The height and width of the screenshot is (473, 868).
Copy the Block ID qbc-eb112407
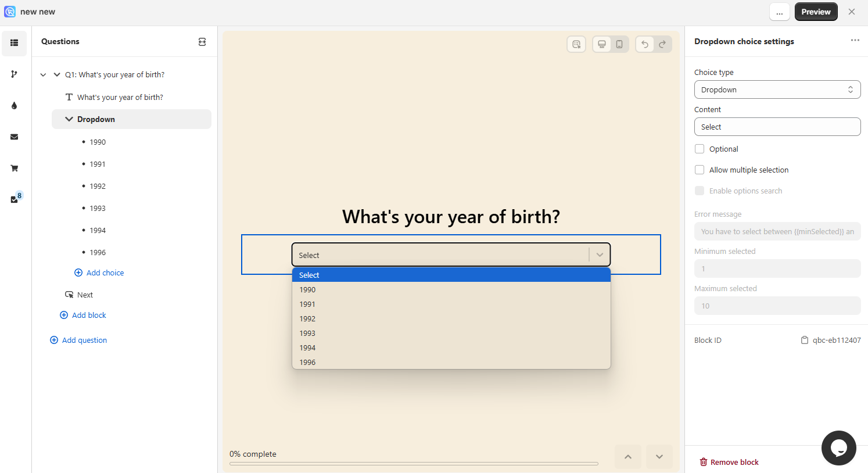[805, 341]
